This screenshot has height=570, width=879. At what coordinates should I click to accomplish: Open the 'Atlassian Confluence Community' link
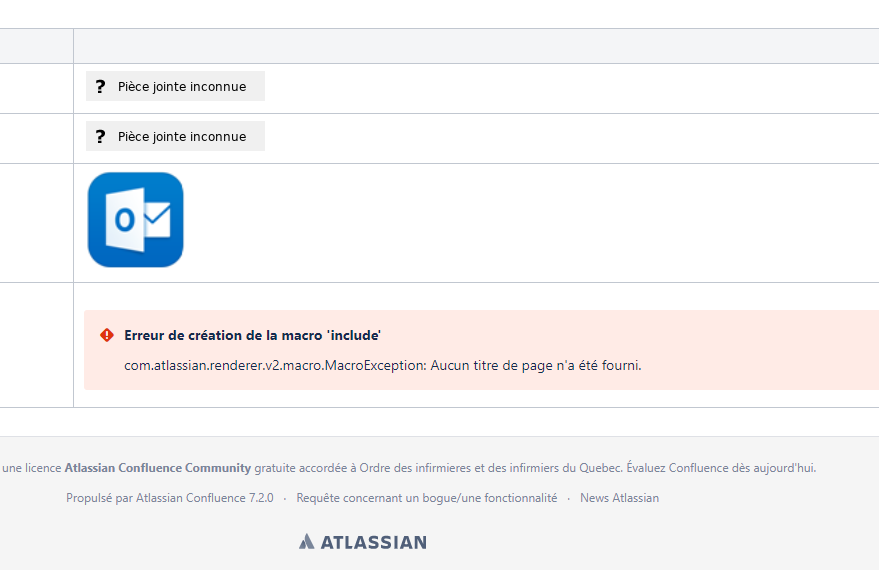point(158,468)
